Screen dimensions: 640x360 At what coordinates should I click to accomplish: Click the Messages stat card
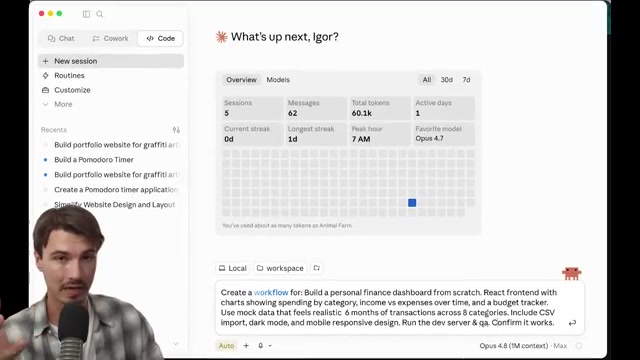coord(316,108)
